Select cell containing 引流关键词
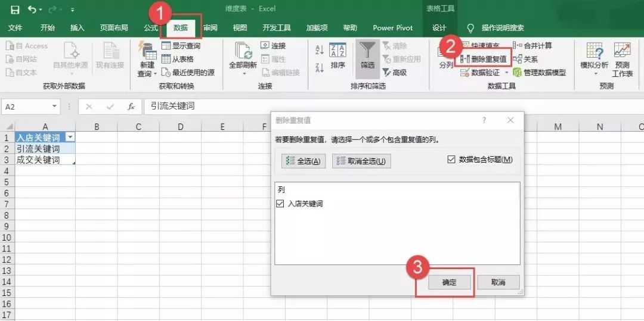Image resolution: width=644 pixels, height=321 pixels. pyautogui.click(x=45, y=148)
